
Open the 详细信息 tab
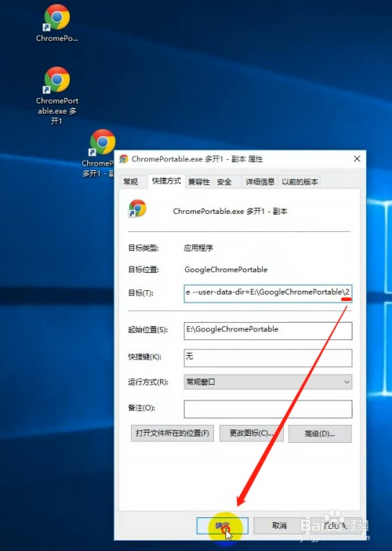pos(260,182)
